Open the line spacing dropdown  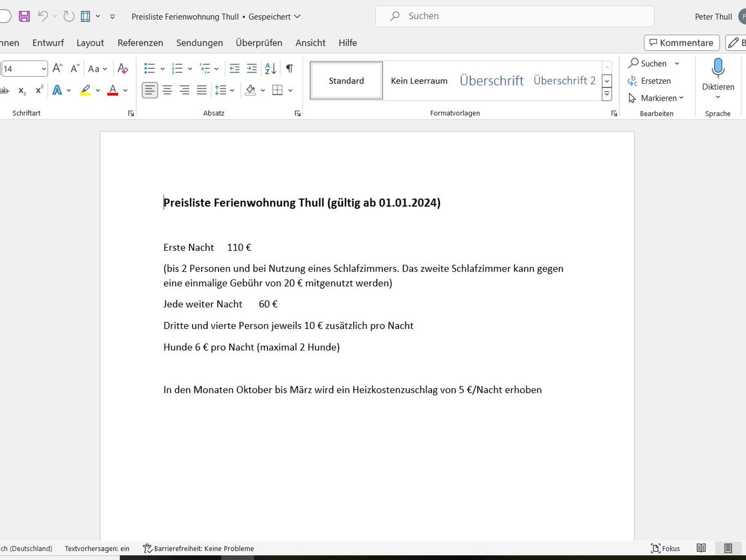point(232,90)
